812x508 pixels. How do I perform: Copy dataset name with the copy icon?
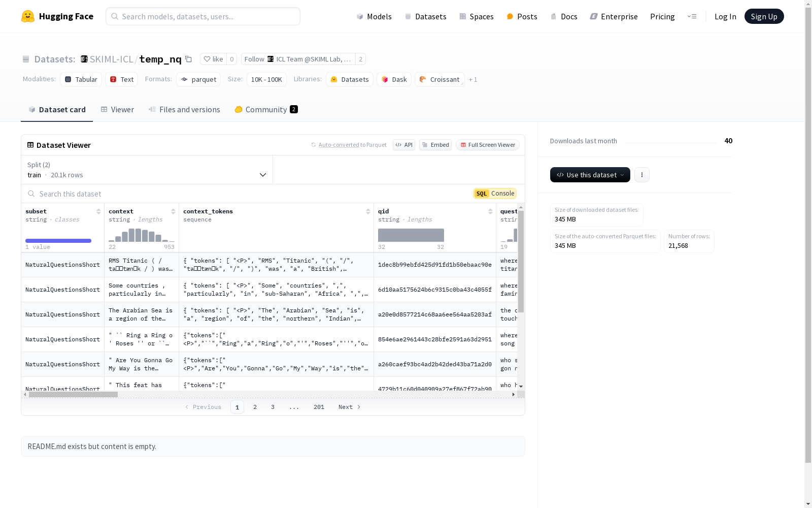pos(188,59)
